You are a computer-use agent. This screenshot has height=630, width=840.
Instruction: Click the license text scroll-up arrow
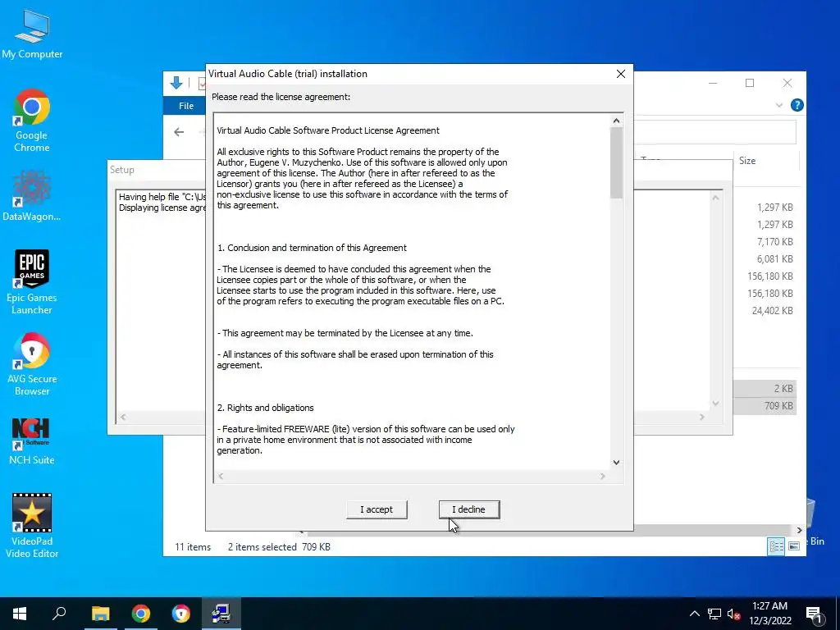616,121
